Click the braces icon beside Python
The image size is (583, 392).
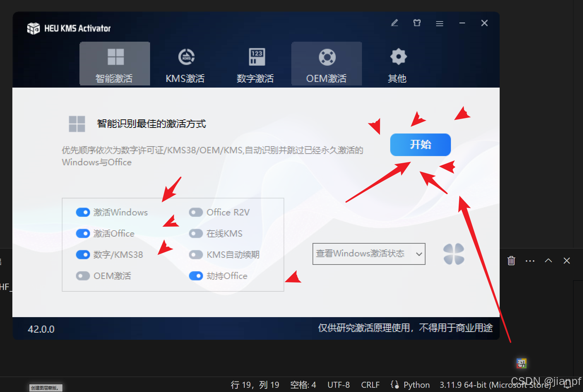pos(395,384)
